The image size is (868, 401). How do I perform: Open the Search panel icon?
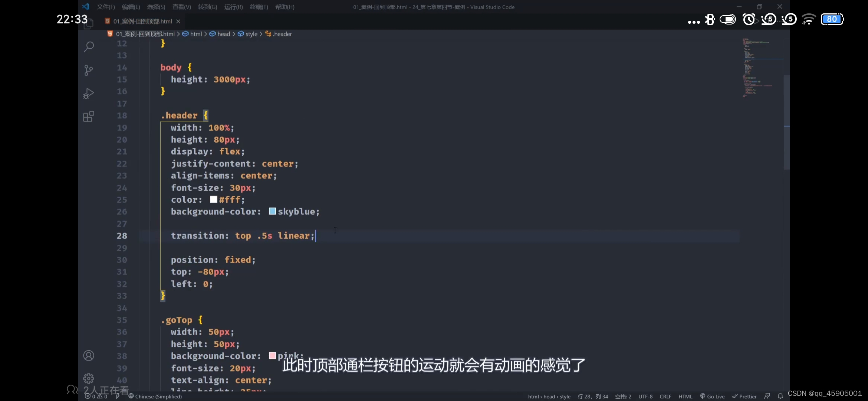tap(89, 47)
